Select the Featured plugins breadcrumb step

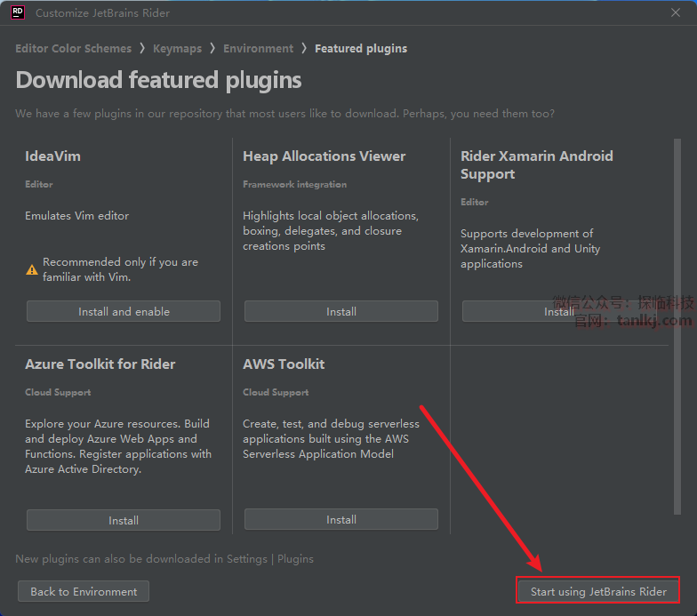click(361, 49)
